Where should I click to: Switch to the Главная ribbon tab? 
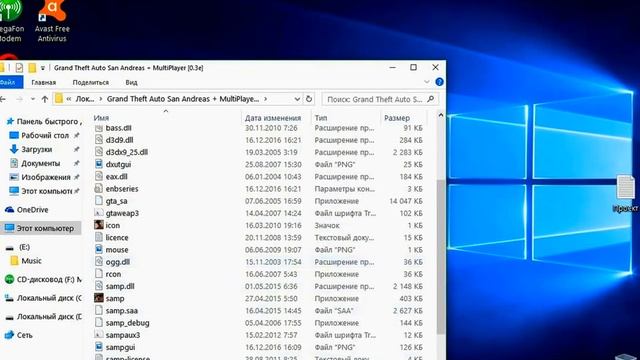click(44, 82)
